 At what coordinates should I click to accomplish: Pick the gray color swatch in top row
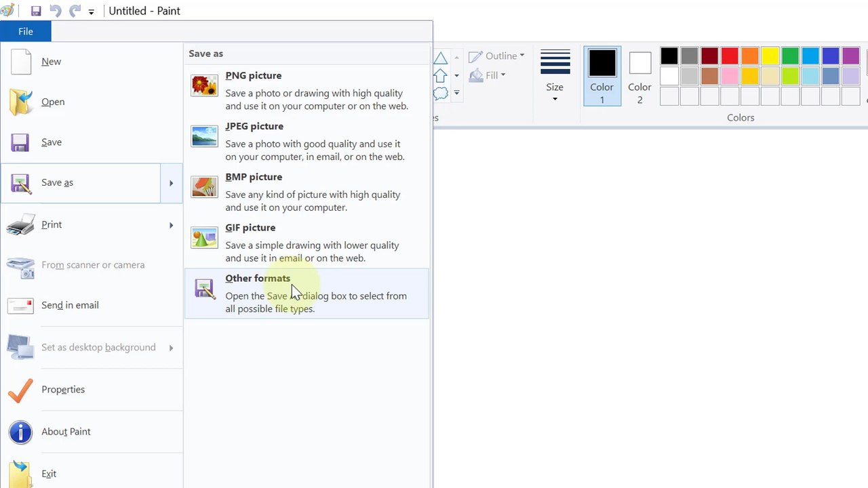tap(690, 56)
